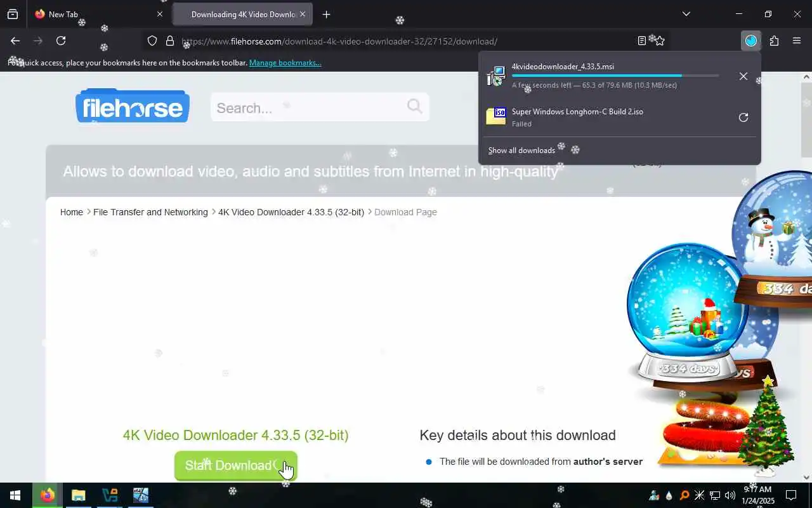Open File Transfer and Networking breadcrumb
The width and height of the screenshot is (812, 508).
click(x=150, y=212)
